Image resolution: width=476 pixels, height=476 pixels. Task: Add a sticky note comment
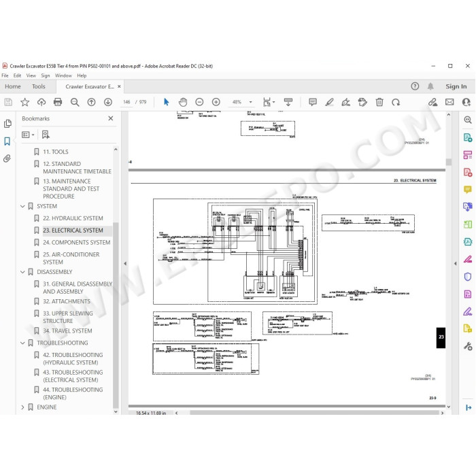(x=313, y=102)
